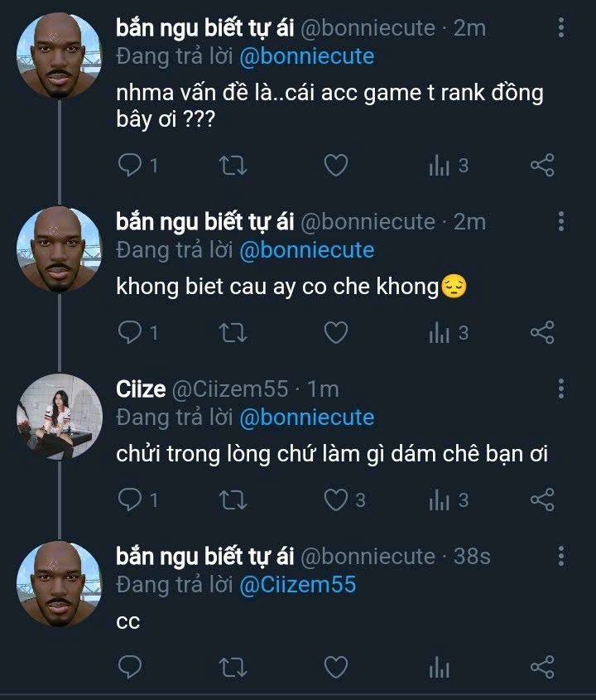Retweet the 'cc' tweet
This screenshot has width=596, height=700.
pyautogui.click(x=233, y=667)
